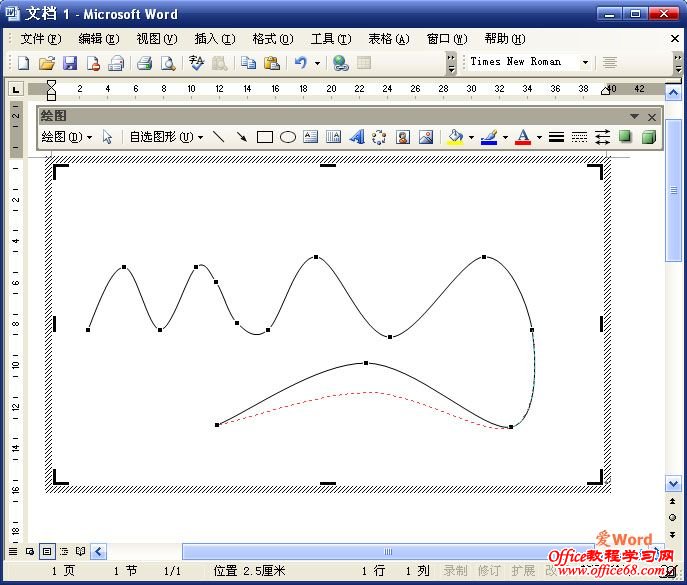Image resolution: width=687 pixels, height=585 pixels.
Task: Insert WordArt from drawing toolbar
Action: coord(357,137)
